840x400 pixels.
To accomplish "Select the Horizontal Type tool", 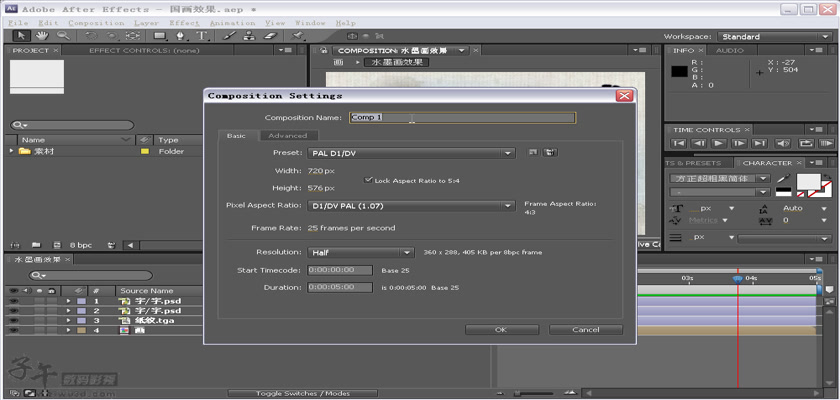I will [x=201, y=36].
